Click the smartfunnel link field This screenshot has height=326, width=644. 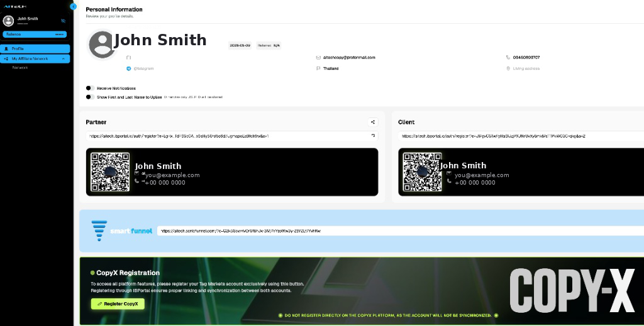401,231
